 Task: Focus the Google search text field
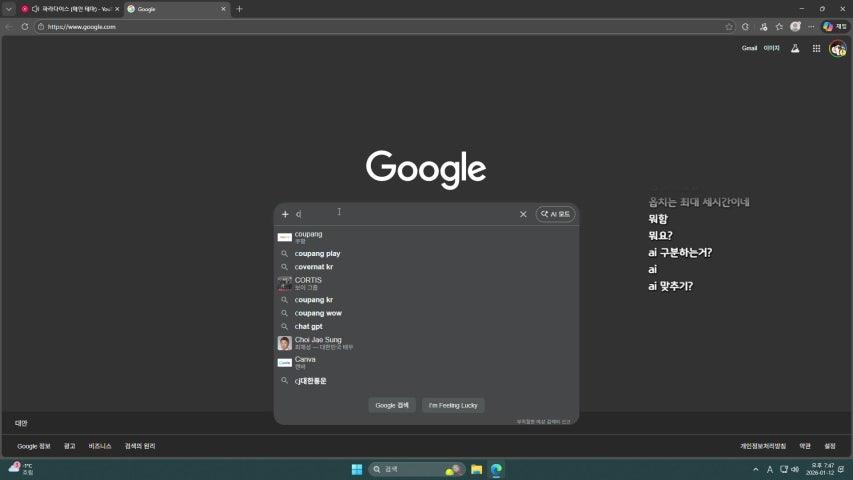pyautogui.click(x=405, y=214)
